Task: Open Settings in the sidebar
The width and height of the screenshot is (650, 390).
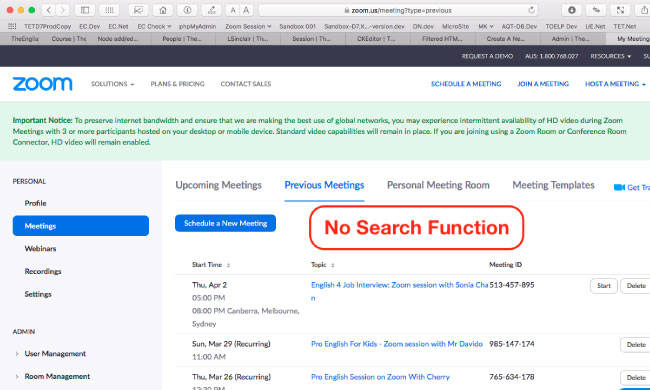Action: coord(38,294)
